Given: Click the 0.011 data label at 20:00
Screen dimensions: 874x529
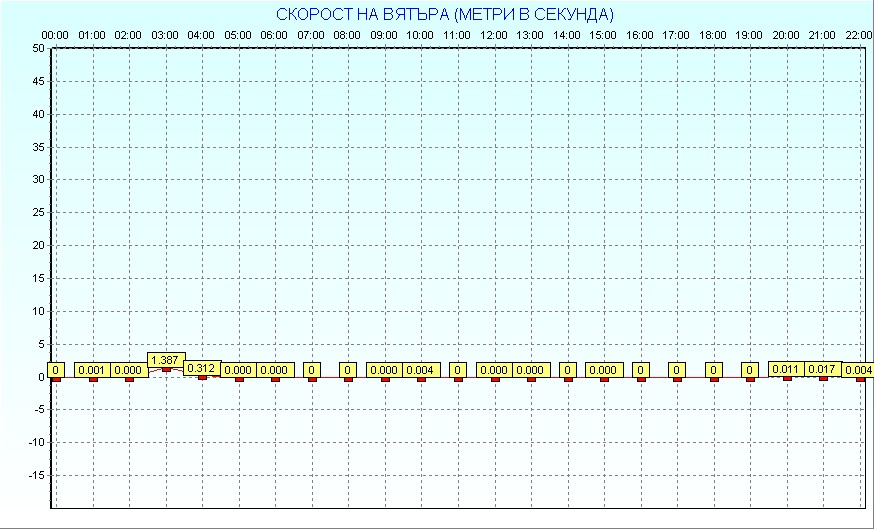Looking at the screenshot, I should point(786,369).
